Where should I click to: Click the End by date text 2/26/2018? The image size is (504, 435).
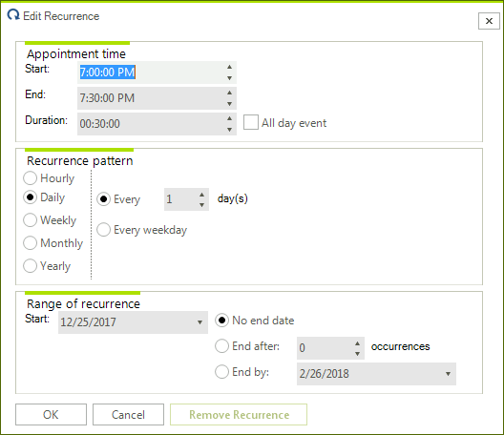324,374
